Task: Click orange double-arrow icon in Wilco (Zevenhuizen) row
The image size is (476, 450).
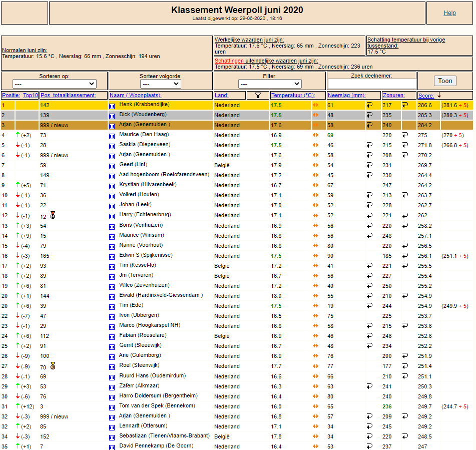Action: (316, 286)
